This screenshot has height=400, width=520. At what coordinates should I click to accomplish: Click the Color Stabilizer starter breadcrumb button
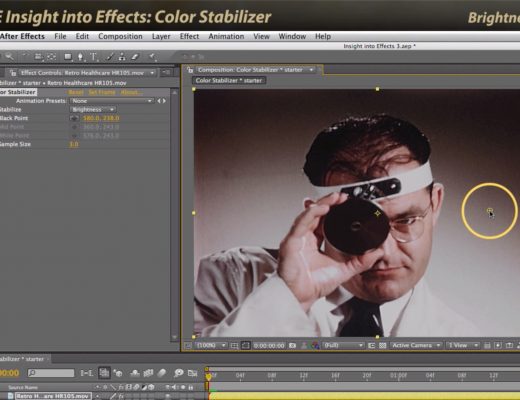(229, 80)
